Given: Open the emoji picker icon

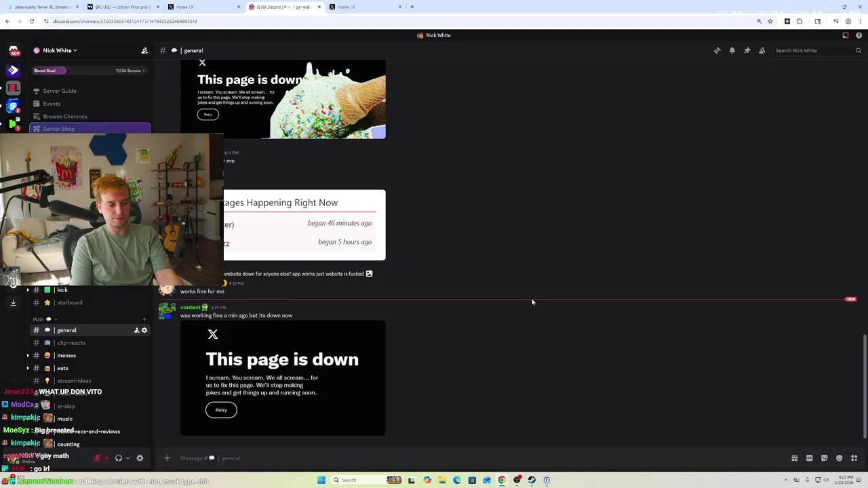Looking at the screenshot, I should point(840,458).
